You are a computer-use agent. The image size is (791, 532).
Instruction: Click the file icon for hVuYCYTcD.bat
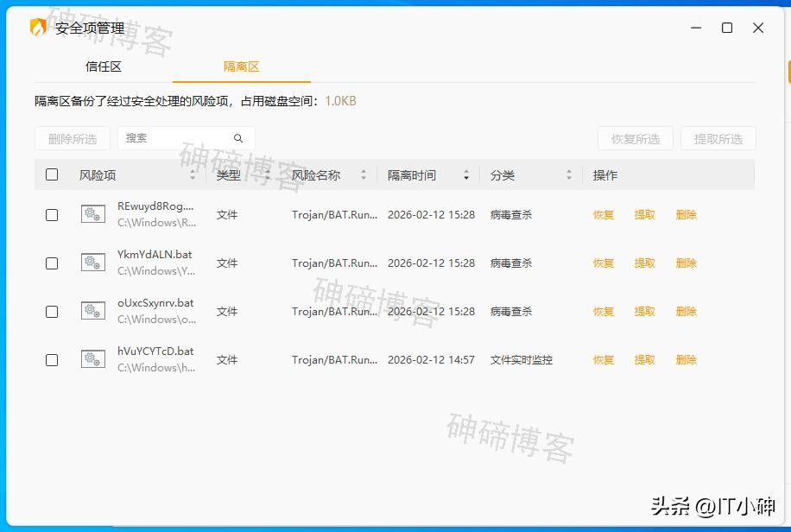pos(92,358)
